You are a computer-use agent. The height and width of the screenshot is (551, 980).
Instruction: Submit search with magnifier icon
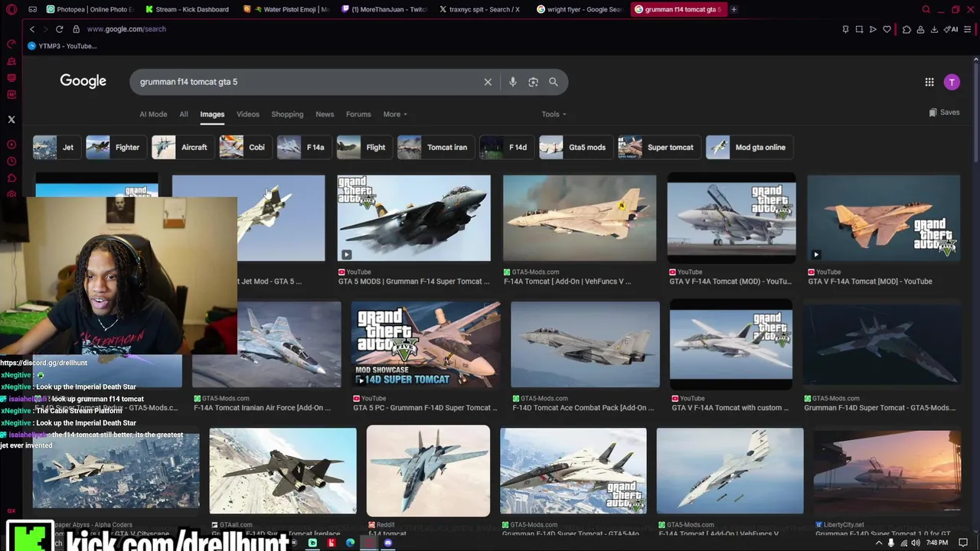tap(553, 82)
